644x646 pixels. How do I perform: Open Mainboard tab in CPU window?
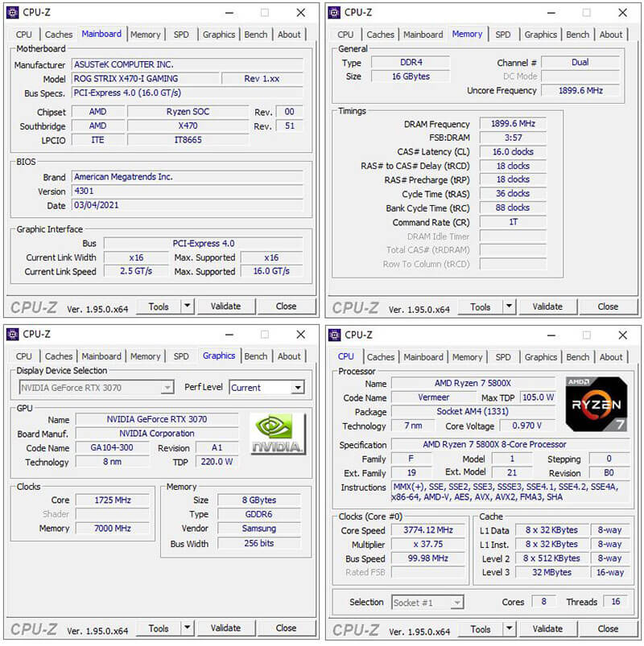pos(423,357)
